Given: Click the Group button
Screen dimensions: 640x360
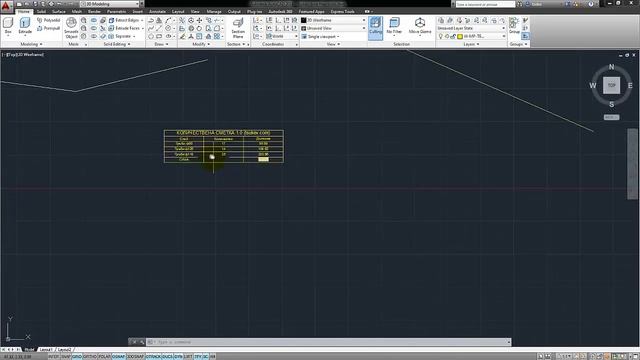Looking at the screenshot, I should (514, 25).
